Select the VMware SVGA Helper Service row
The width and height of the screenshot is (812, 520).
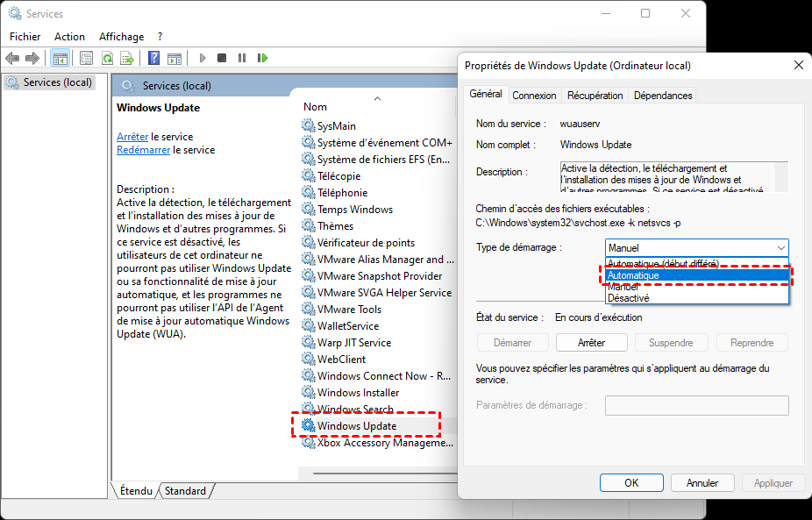click(x=377, y=293)
